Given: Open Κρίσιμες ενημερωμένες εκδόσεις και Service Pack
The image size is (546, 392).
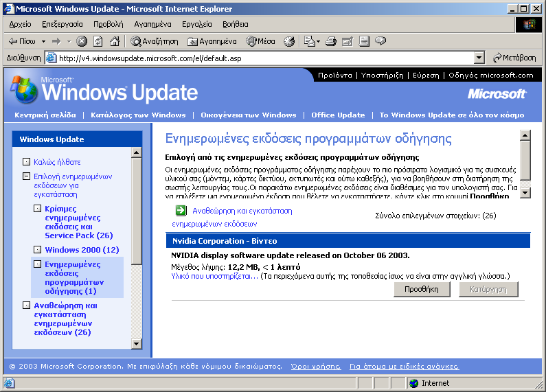Looking at the screenshot, I should pos(79,222).
